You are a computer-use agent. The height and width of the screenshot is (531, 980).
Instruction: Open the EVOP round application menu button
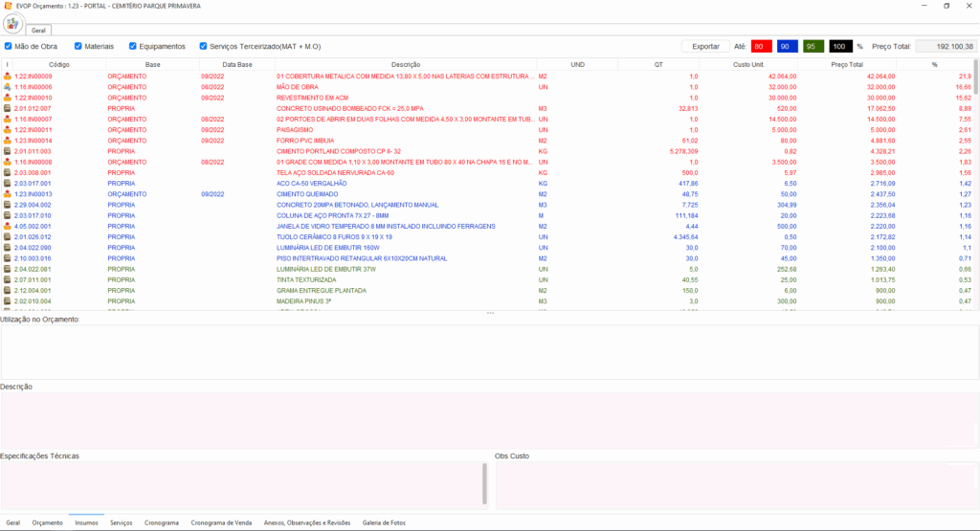[13, 23]
